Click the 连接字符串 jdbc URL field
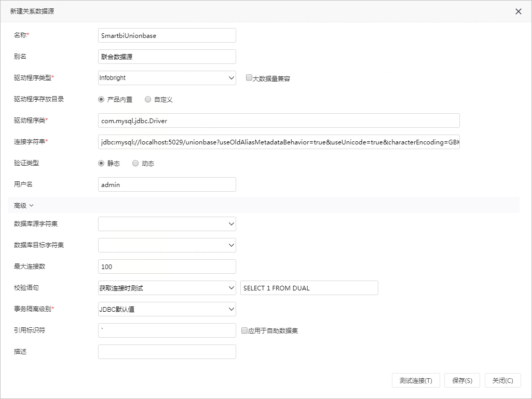This screenshot has width=532, height=399. pos(279,142)
